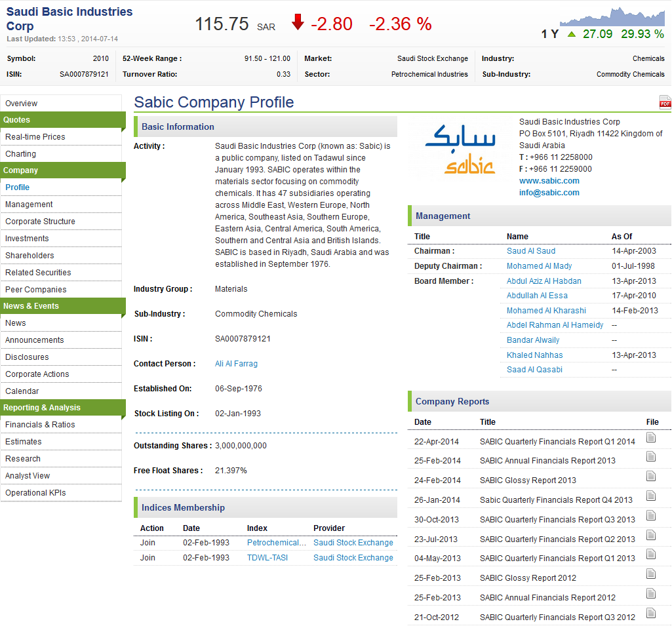672x626 pixels.
Task: Click the Free Float Shares value 21.397%
Action: coord(231,471)
